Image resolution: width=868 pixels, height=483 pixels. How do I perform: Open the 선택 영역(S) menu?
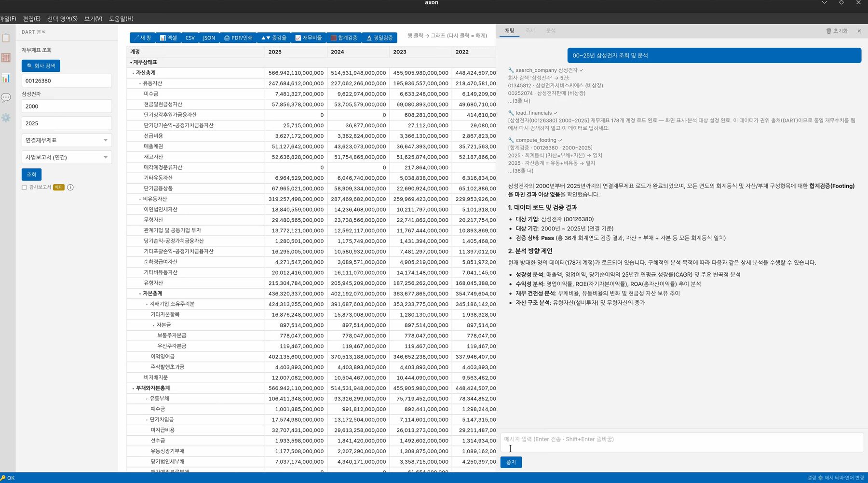[62, 19]
